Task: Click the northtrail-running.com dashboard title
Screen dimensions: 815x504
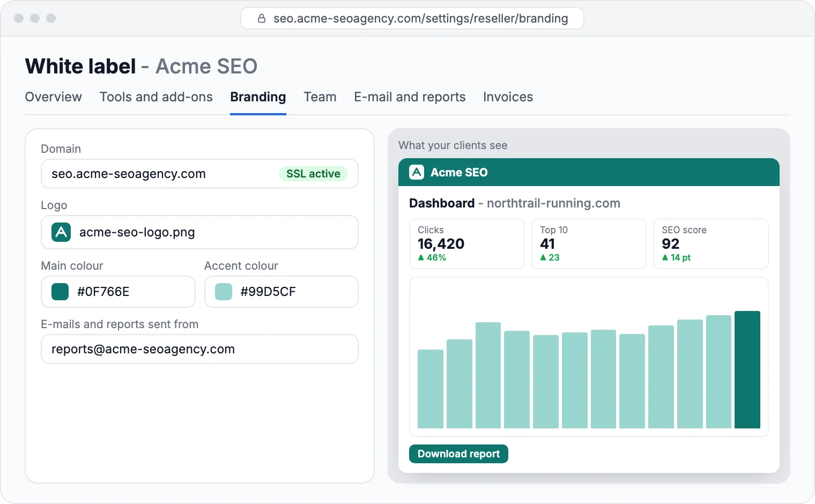Action: click(x=553, y=203)
